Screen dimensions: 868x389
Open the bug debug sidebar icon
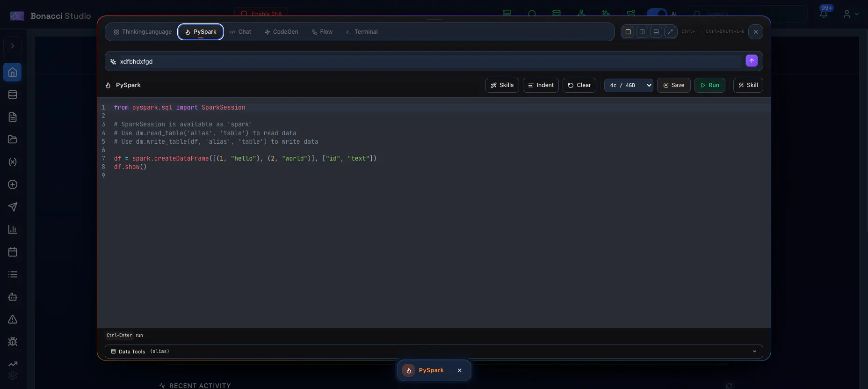[13, 342]
